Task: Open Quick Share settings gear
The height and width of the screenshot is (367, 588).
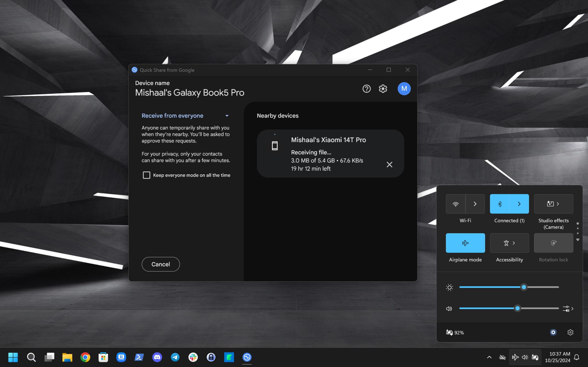Action: coord(383,89)
